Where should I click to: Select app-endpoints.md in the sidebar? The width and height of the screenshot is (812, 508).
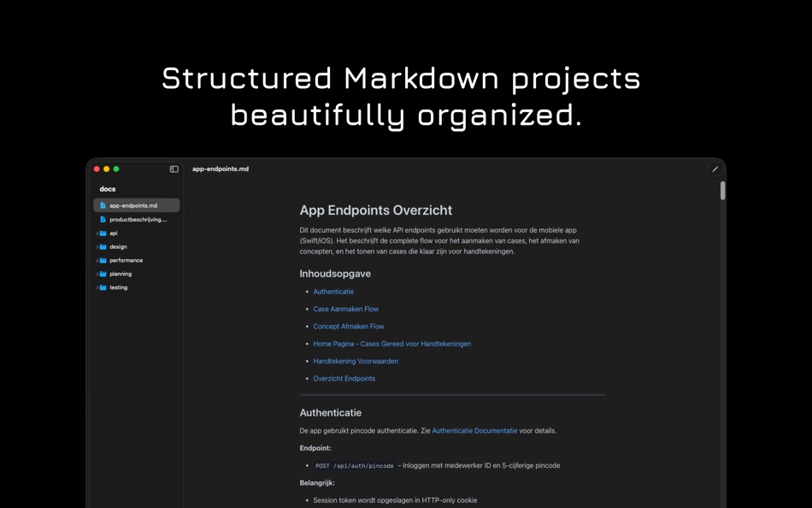tap(133, 205)
